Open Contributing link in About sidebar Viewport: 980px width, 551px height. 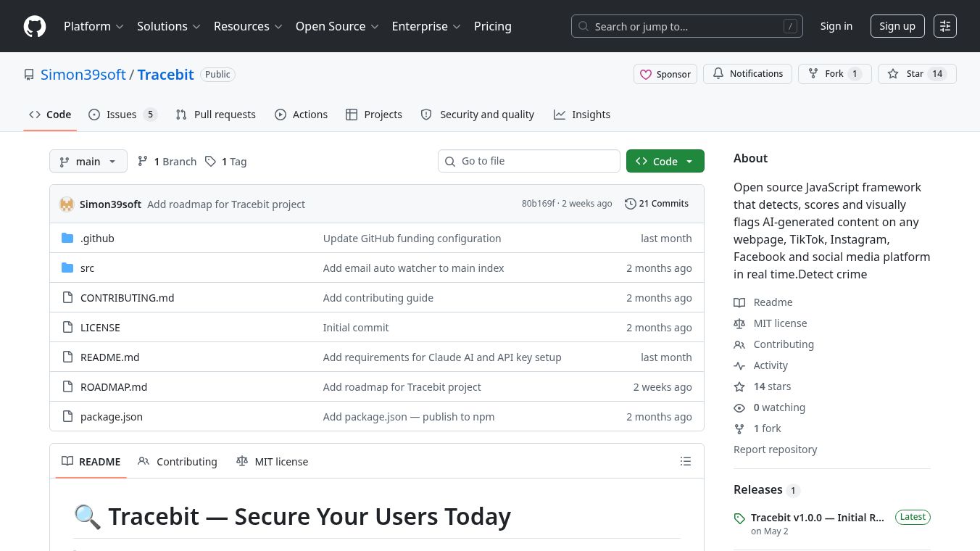click(x=774, y=344)
